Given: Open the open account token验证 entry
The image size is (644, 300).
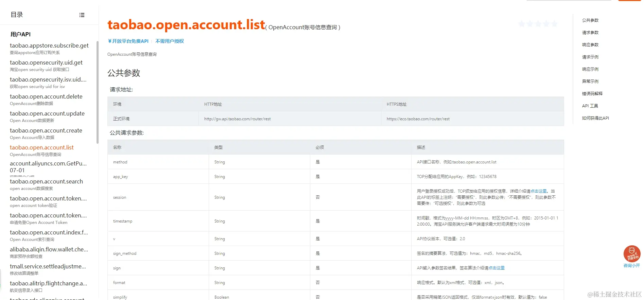Looking at the screenshot, I should pos(48,201).
